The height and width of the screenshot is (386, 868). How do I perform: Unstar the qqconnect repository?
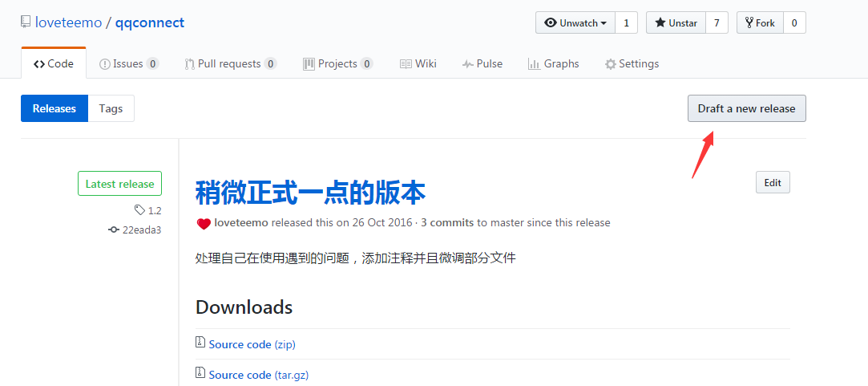click(x=676, y=22)
